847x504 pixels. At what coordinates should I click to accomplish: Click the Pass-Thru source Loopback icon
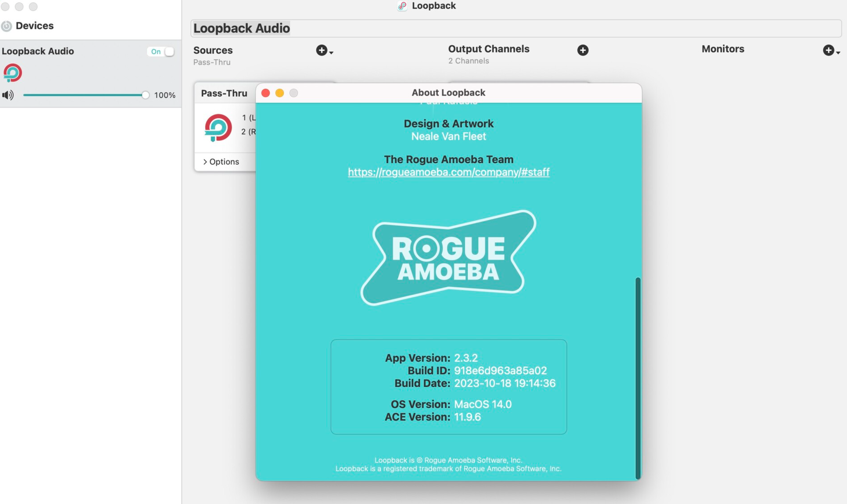click(x=218, y=128)
